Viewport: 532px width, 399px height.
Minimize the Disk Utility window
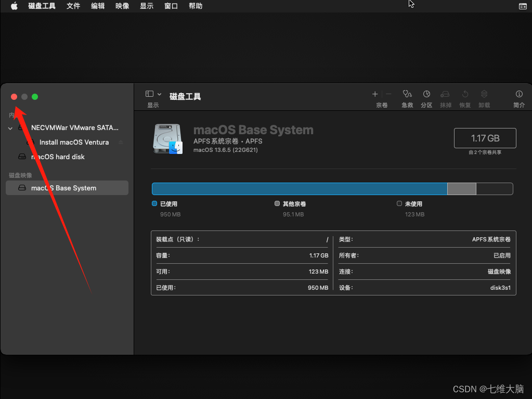click(24, 97)
